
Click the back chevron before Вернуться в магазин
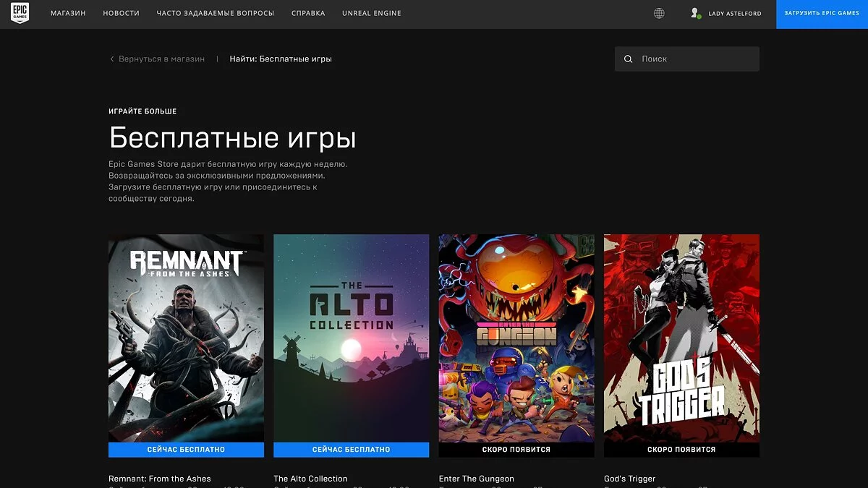pos(112,59)
